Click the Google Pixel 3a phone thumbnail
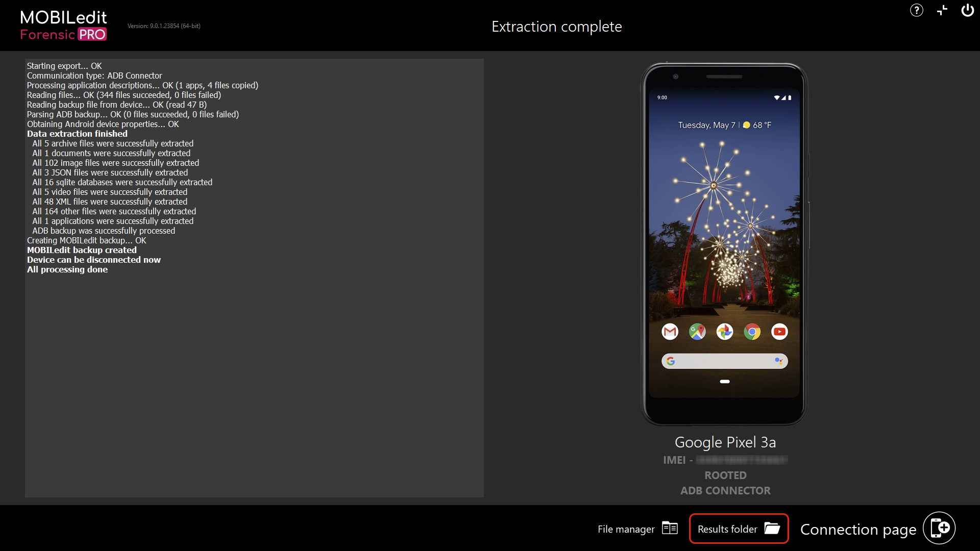Screen dimensions: 980x551 pyautogui.click(x=724, y=244)
